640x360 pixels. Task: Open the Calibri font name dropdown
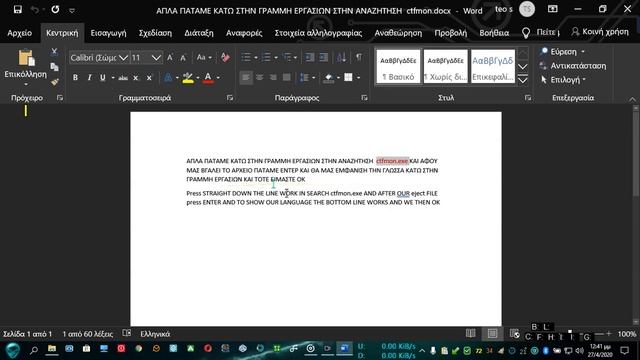(x=123, y=58)
